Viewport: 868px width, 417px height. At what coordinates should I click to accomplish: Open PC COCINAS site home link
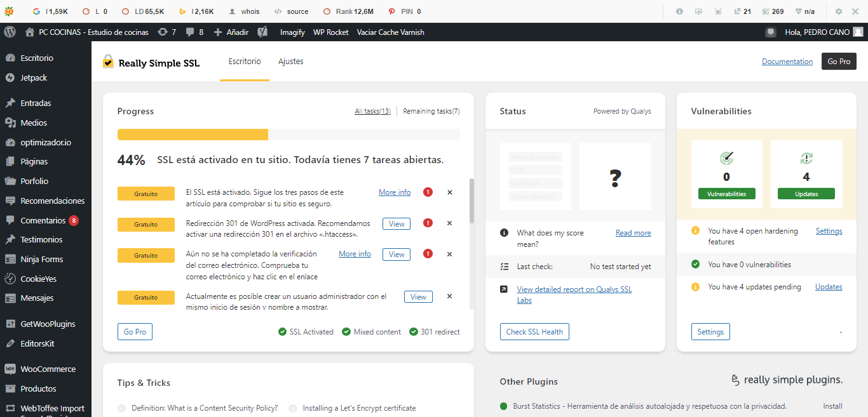86,32
